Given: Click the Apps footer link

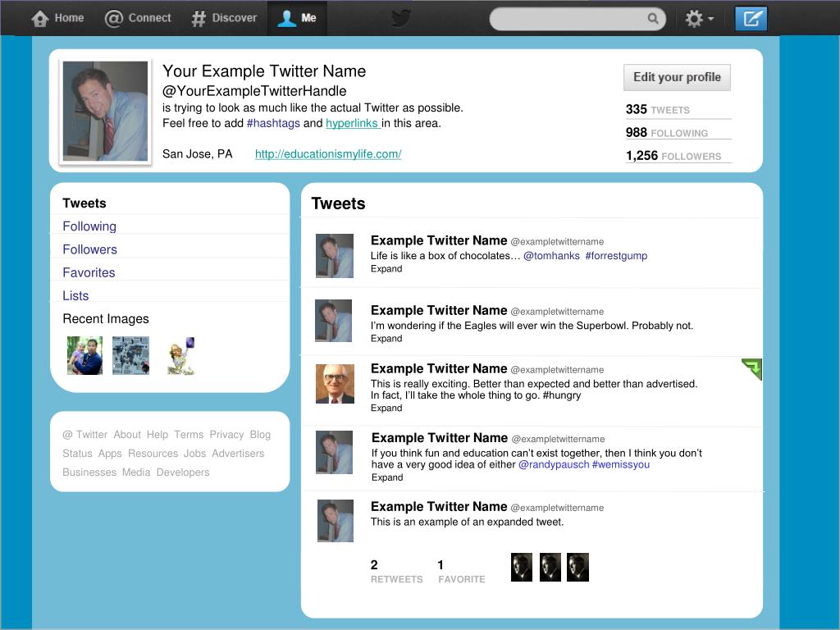Looking at the screenshot, I should [x=110, y=453].
